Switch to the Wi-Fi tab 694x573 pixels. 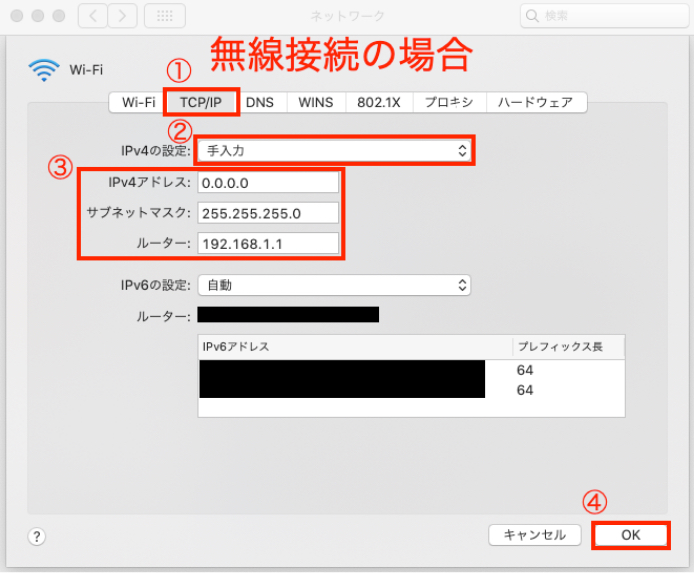pos(139,102)
